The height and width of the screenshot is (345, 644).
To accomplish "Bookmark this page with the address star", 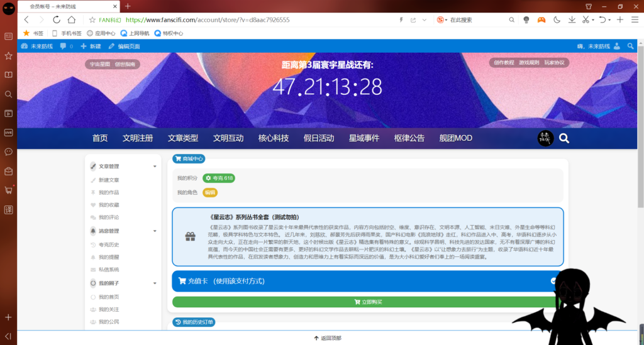I will 92,19.
